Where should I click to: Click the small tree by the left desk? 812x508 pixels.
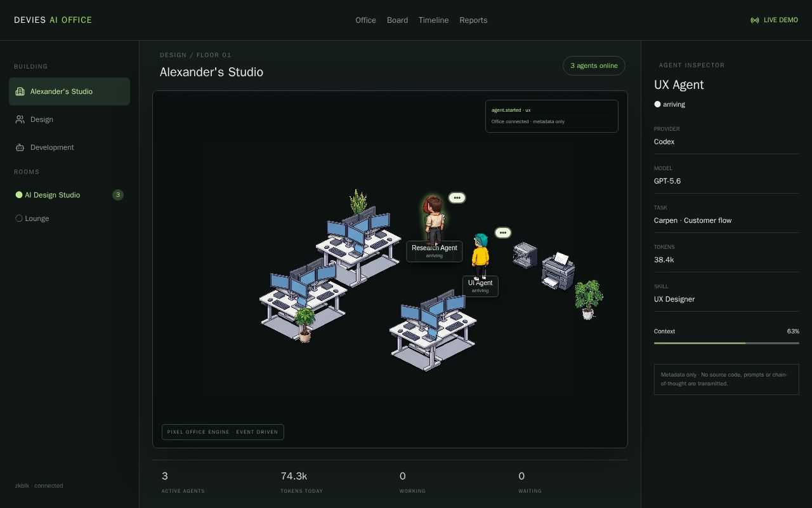304,324
